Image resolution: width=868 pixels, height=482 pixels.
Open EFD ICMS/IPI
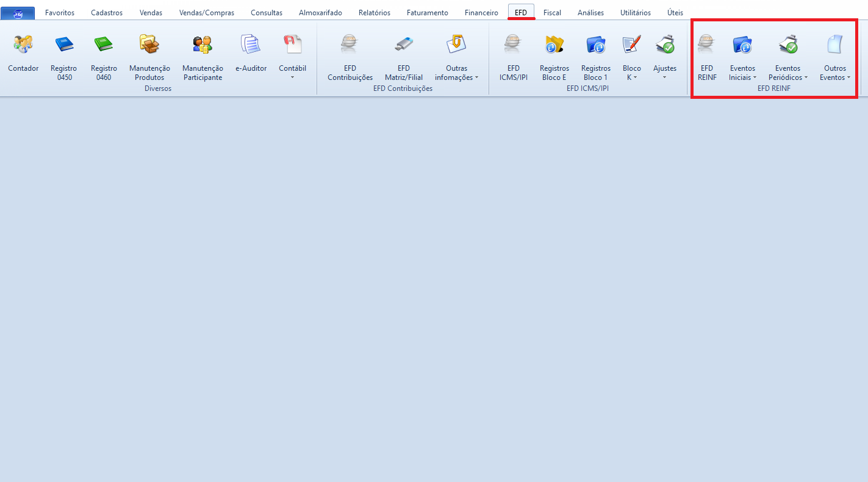[513, 45]
